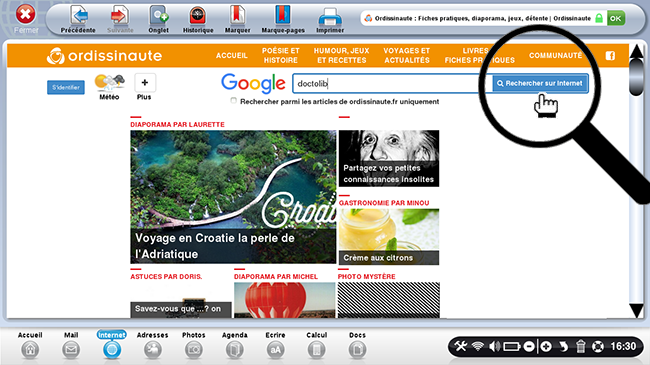Click the Google search field containing doctolib
Screen dimensions: 650x365
click(392, 84)
